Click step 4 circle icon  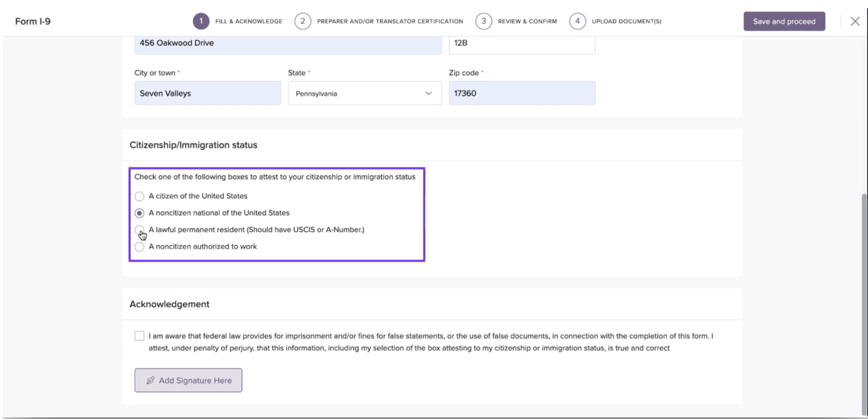[577, 22]
